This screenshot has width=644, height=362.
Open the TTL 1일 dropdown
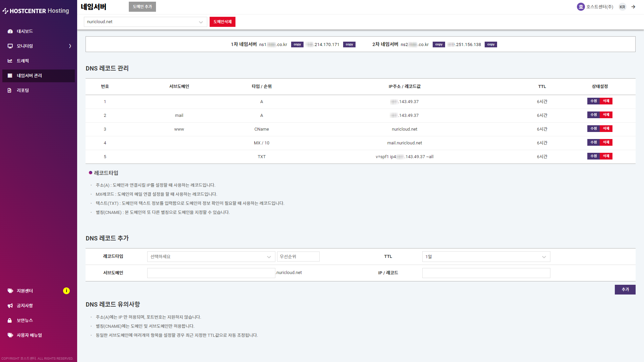(x=486, y=257)
